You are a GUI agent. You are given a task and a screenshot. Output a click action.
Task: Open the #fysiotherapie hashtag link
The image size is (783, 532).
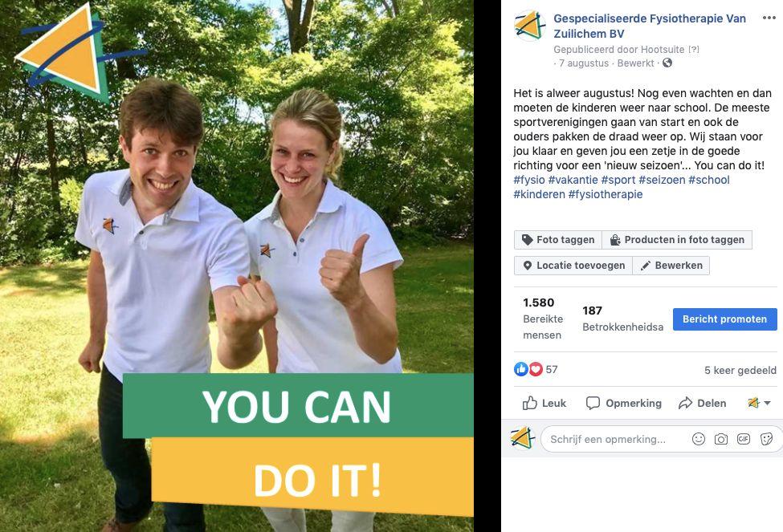[x=606, y=194]
